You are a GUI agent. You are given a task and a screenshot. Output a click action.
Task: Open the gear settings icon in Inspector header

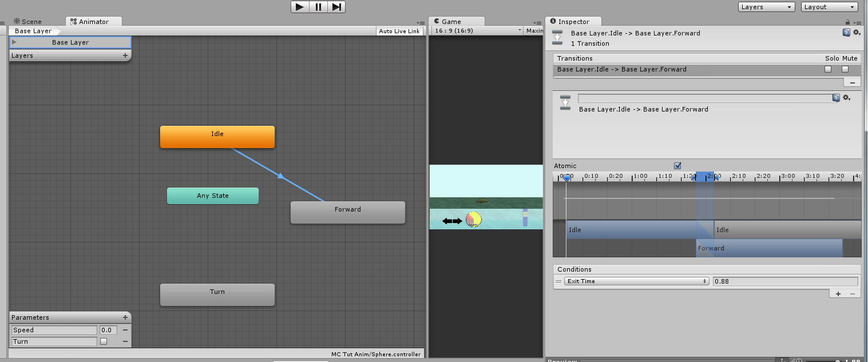[x=857, y=33]
